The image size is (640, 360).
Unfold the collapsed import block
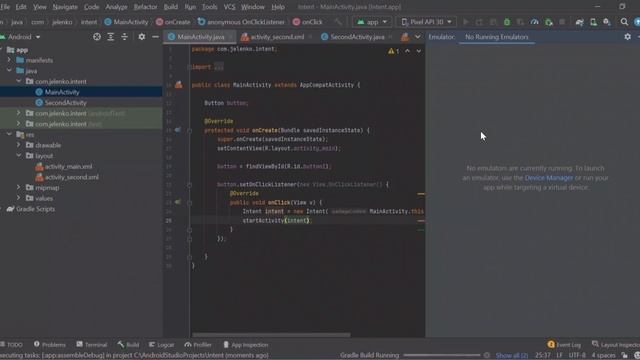(x=189, y=67)
